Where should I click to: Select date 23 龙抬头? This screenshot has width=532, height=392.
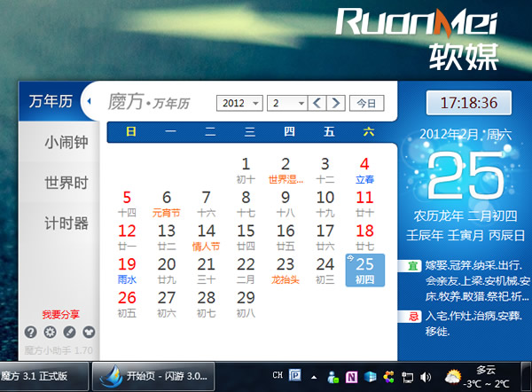pyautogui.click(x=286, y=270)
